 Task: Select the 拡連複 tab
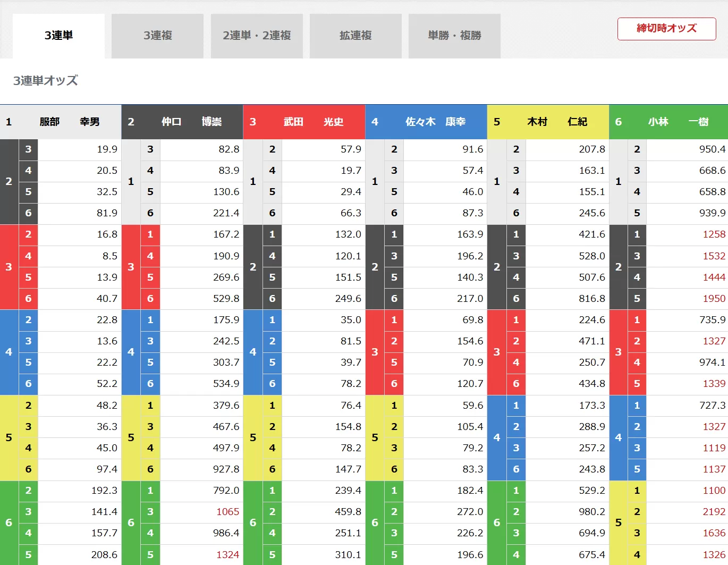355,36
